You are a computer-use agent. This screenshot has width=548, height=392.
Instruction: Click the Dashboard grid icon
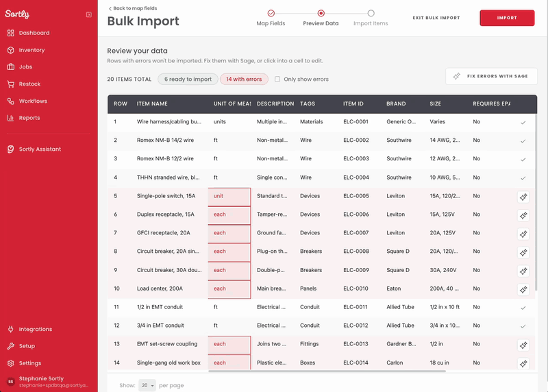pos(11,33)
